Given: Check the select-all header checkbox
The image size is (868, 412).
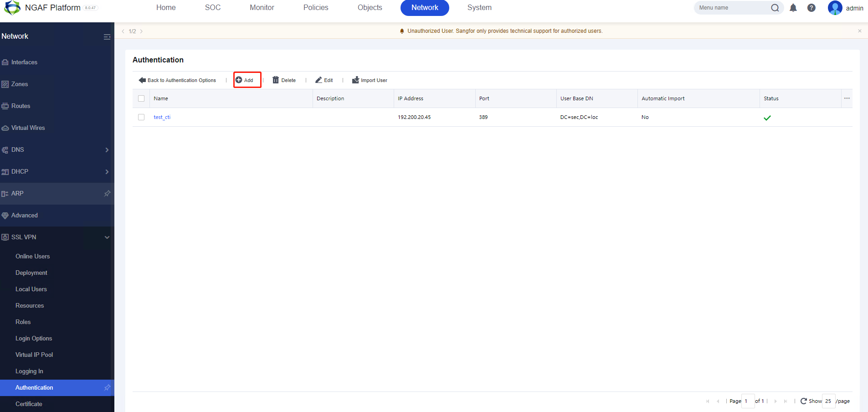Looking at the screenshot, I should pos(141,98).
